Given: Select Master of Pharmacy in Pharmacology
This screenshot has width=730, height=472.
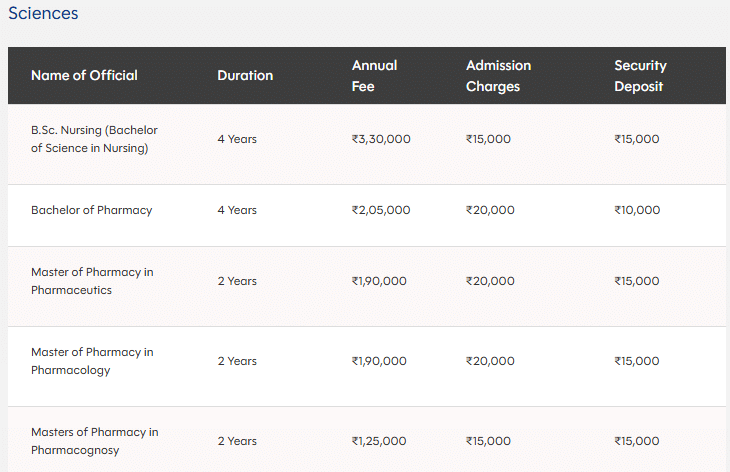Looking at the screenshot, I should 92,361.
